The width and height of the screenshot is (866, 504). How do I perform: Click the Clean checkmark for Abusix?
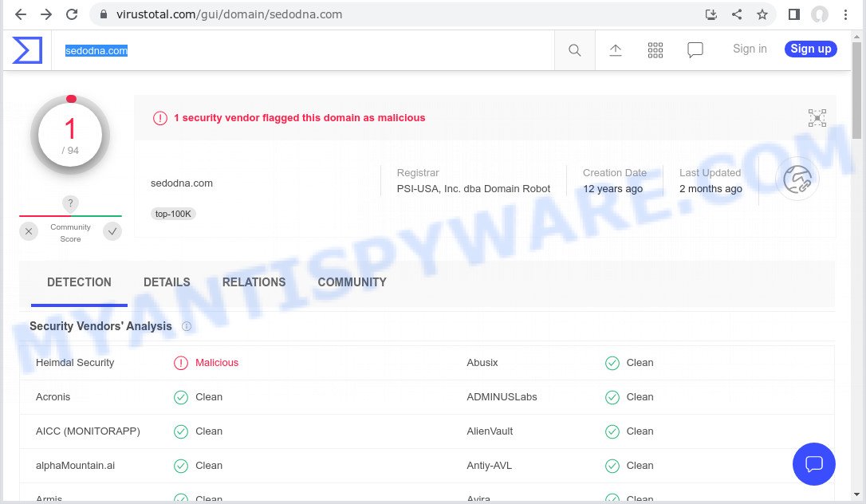coord(612,363)
